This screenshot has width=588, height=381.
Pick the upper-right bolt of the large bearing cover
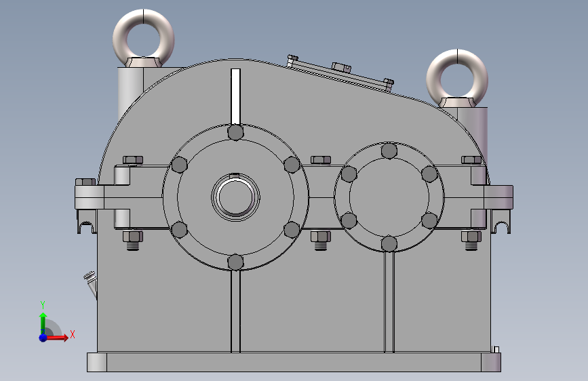coord(292,165)
